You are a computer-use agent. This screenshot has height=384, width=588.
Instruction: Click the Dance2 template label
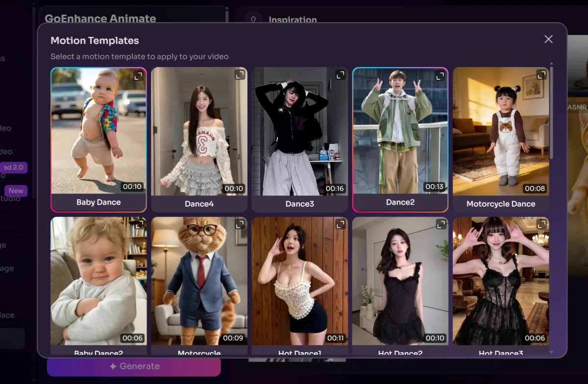click(400, 202)
